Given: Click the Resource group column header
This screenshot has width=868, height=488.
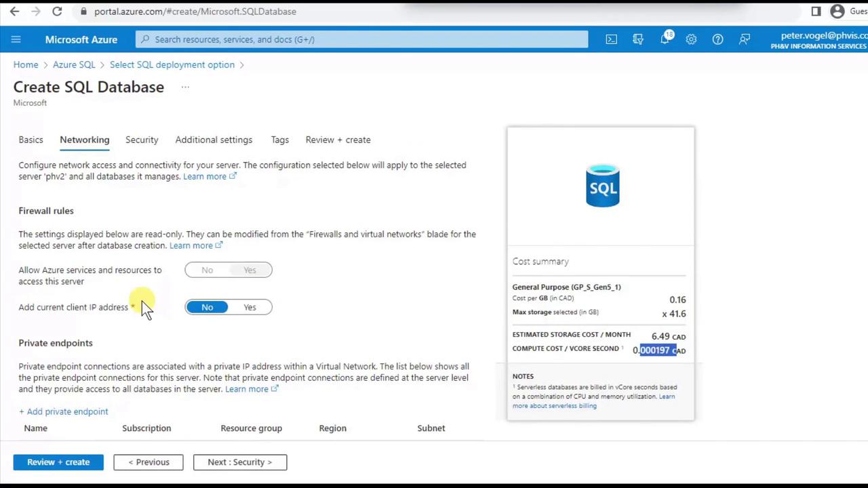Looking at the screenshot, I should [251, 428].
